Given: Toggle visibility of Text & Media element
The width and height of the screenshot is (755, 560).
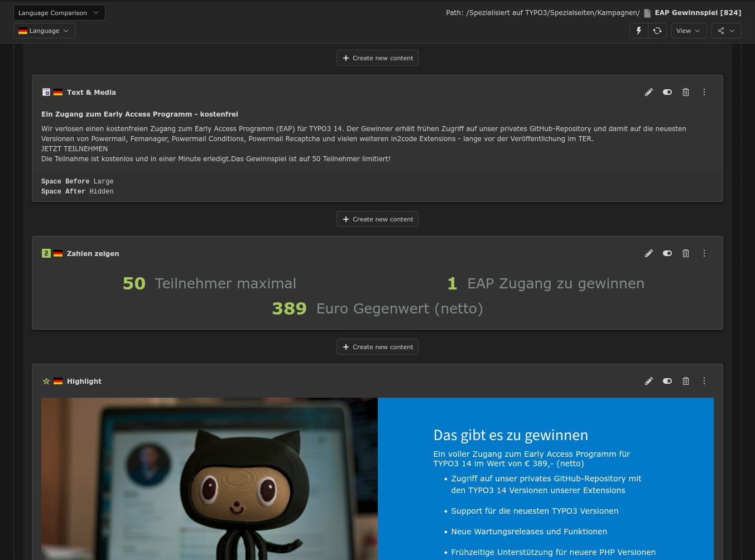Looking at the screenshot, I should [x=667, y=92].
